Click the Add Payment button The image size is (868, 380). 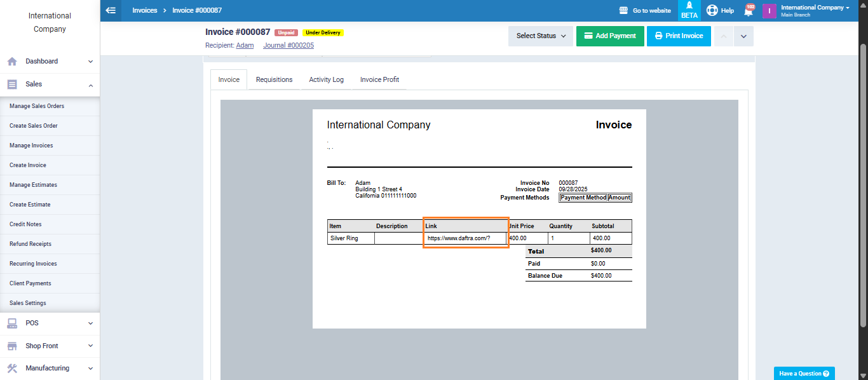click(x=609, y=36)
